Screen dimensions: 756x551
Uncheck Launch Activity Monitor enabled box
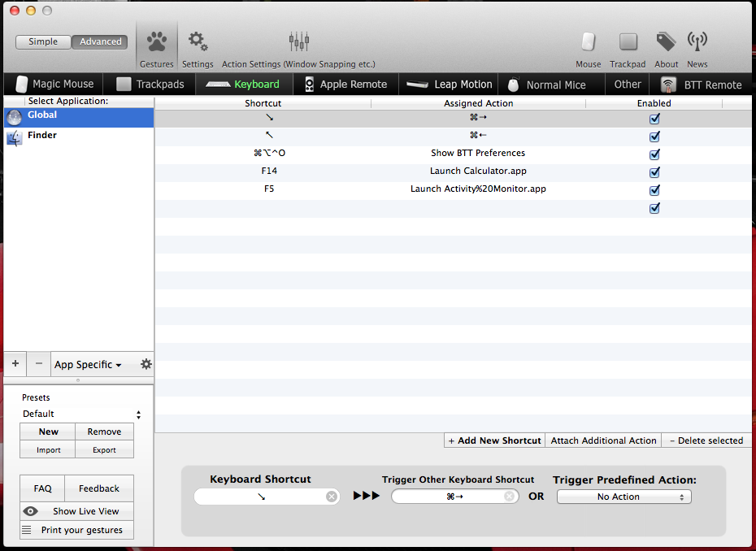(x=654, y=190)
